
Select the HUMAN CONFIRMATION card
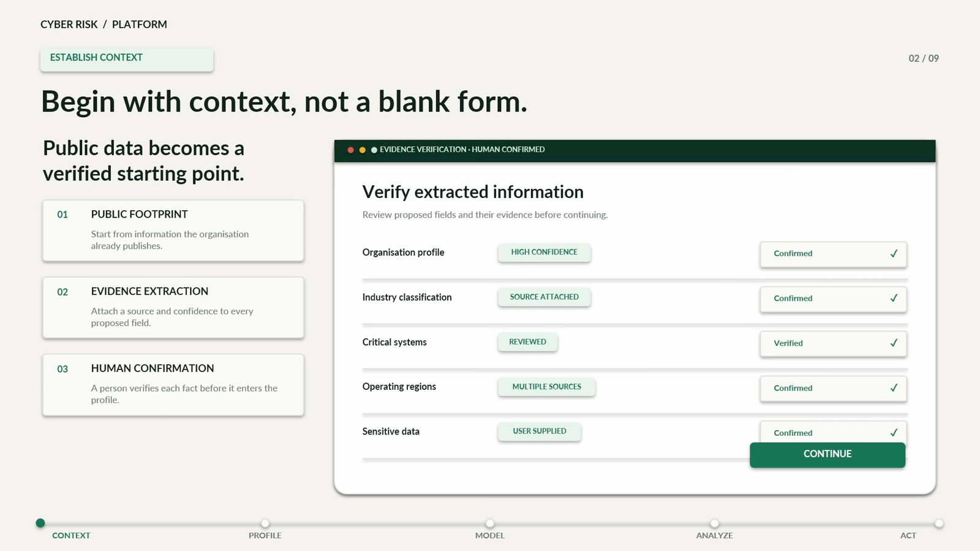pos(173,385)
